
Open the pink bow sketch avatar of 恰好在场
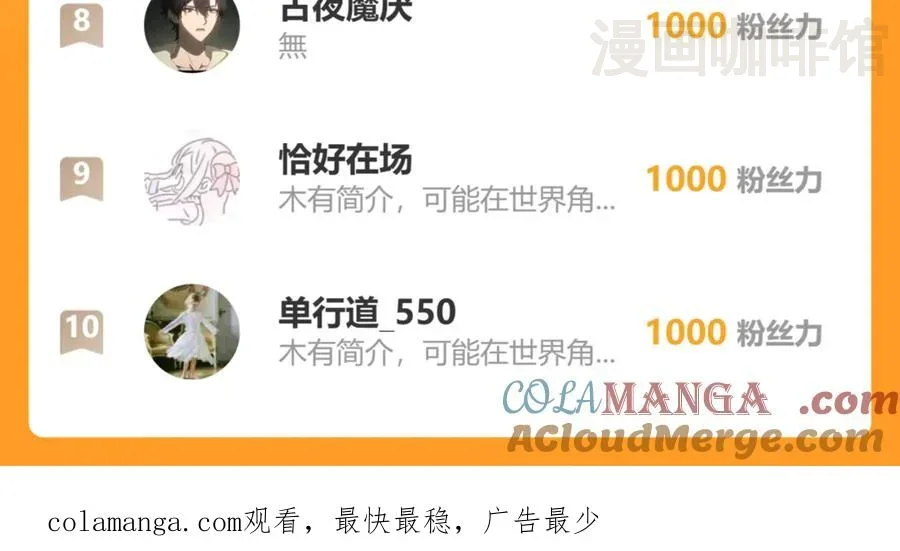[192, 179]
